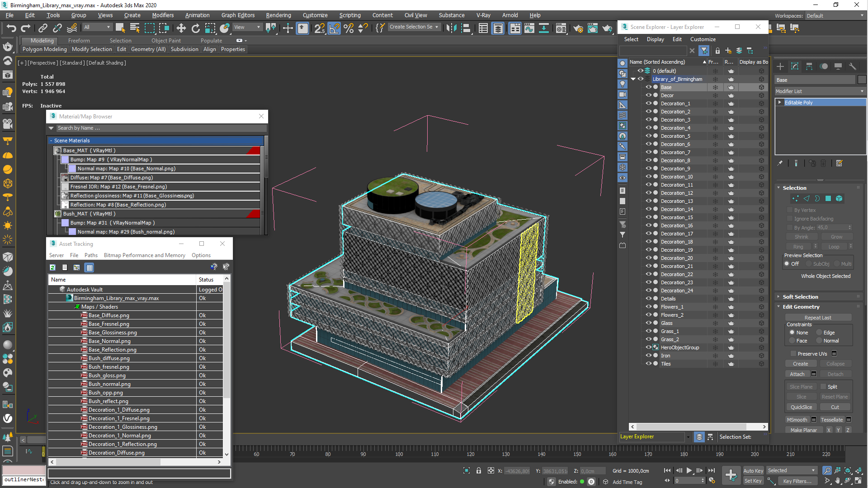The width and height of the screenshot is (868, 488).
Task: Click the object color swatch beside Base
Action: pos(862,80)
